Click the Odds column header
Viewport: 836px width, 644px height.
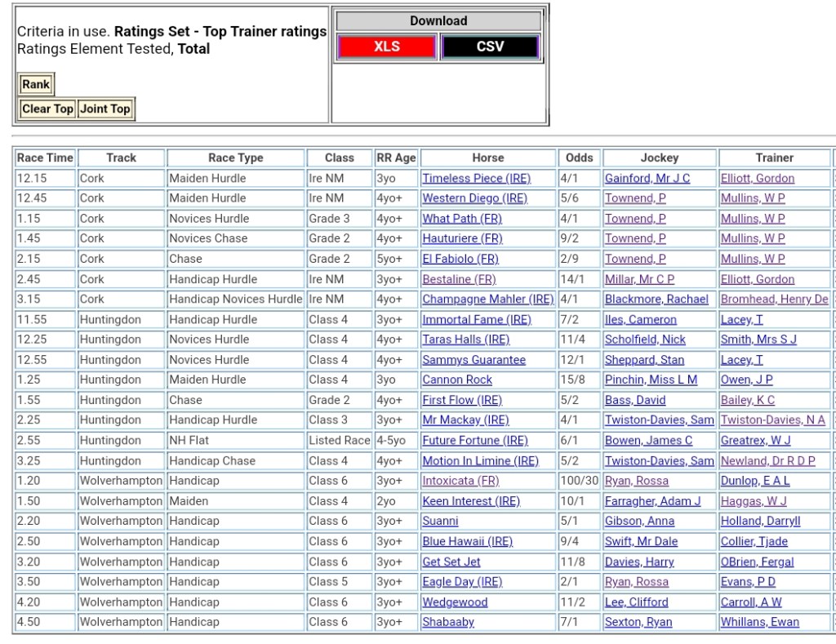(x=579, y=158)
